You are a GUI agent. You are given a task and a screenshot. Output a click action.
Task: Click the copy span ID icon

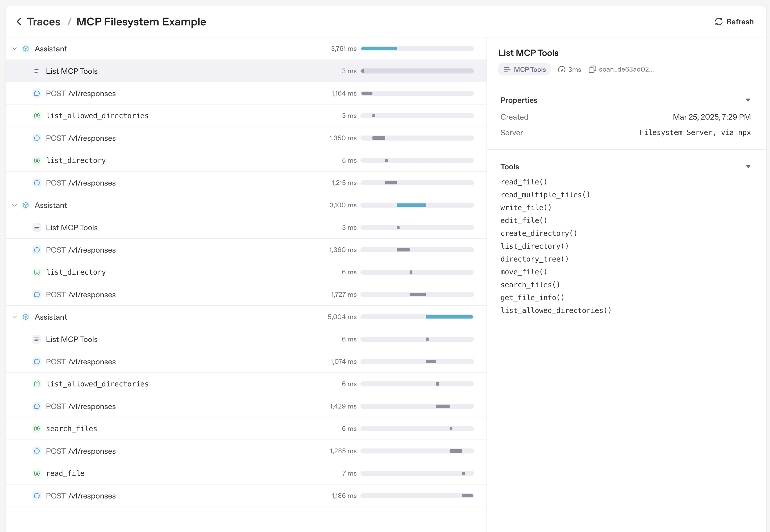tap(592, 69)
